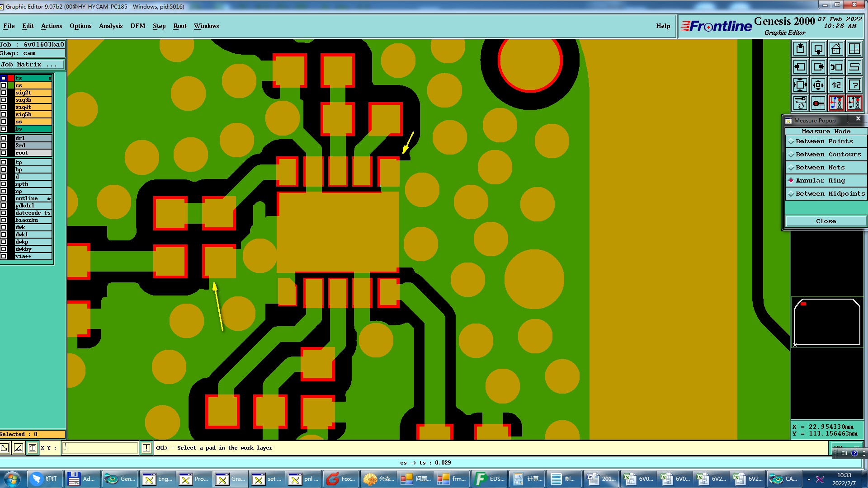
Task: Open the DFM menu
Action: [x=137, y=26]
